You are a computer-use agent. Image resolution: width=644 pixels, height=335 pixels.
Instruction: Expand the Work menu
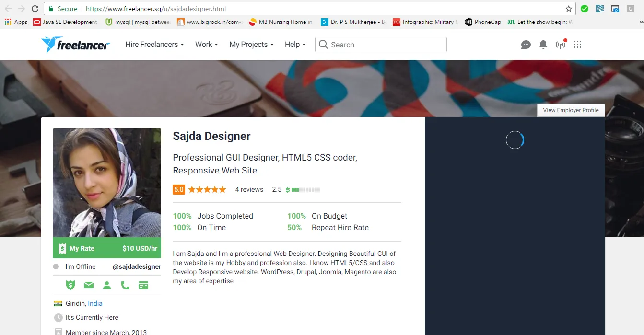206,44
